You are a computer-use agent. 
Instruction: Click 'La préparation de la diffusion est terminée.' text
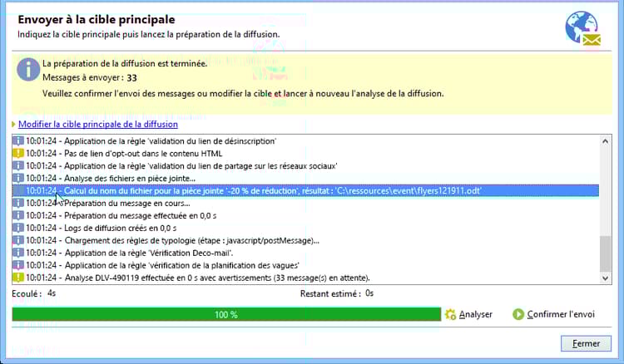pyautogui.click(x=125, y=64)
